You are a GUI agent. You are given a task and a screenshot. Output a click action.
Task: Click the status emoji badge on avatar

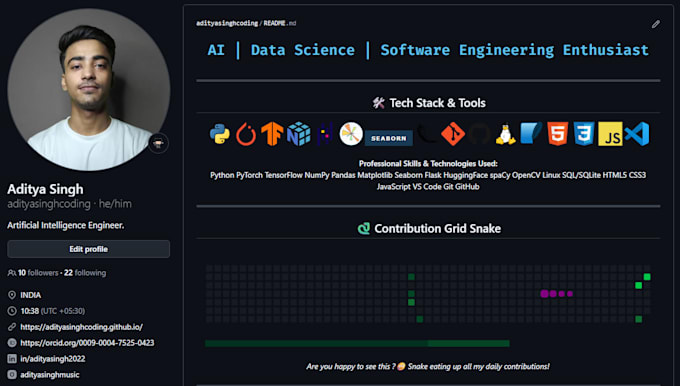coord(158,143)
